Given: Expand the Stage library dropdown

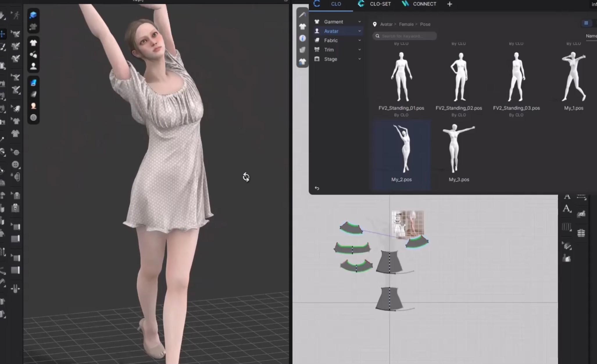Looking at the screenshot, I should [x=360, y=59].
